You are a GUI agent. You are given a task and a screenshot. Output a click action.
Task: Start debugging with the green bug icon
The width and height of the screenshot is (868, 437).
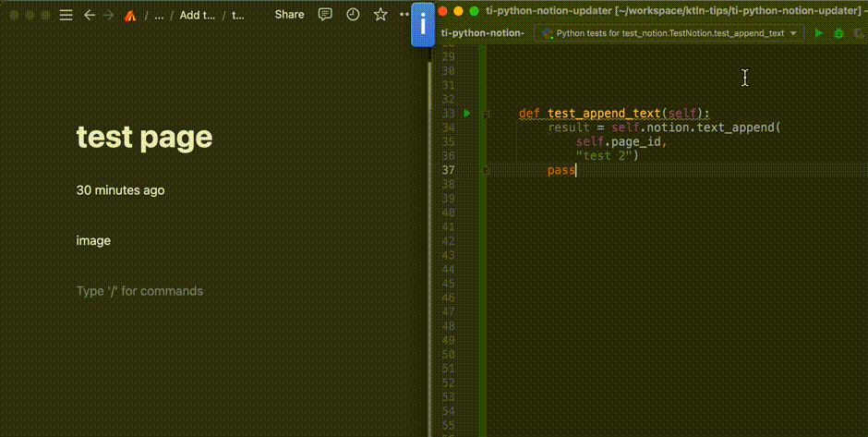coord(838,33)
